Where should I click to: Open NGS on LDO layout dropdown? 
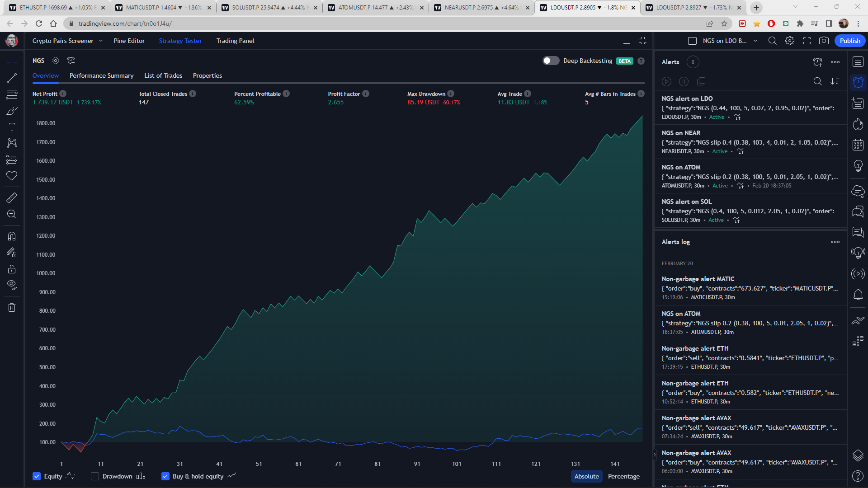point(755,41)
